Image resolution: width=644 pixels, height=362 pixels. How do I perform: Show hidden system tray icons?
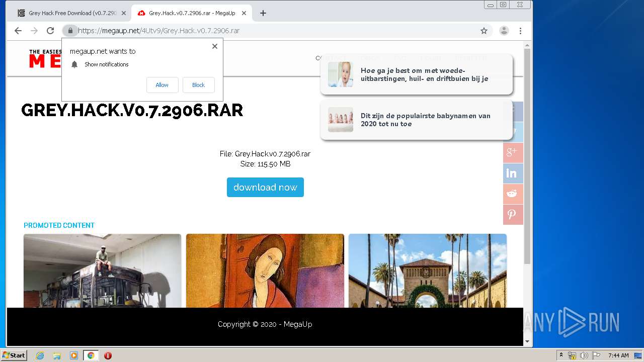tap(561, 355)
